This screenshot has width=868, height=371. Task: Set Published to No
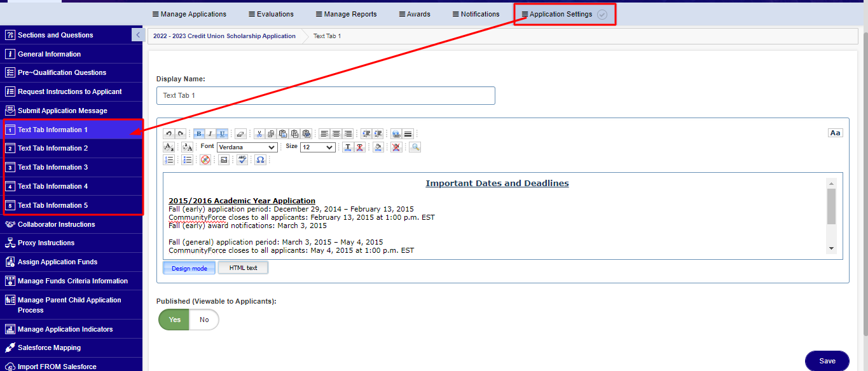pyautogui.click(x=204, y=320)
